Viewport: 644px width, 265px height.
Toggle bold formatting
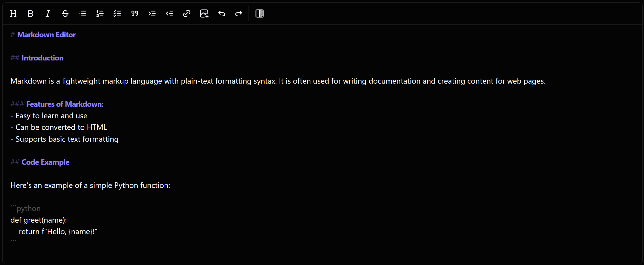[x=30, y=13]
